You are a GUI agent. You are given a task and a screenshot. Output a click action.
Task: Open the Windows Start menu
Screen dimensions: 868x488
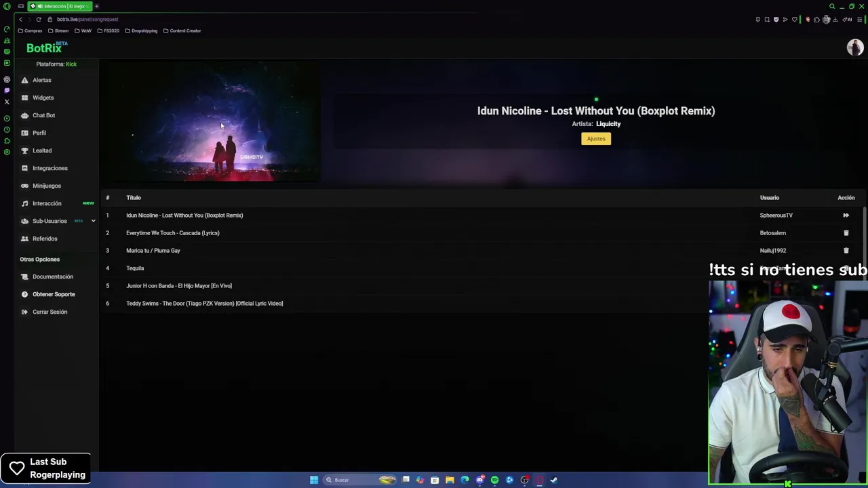pos(314,480)
